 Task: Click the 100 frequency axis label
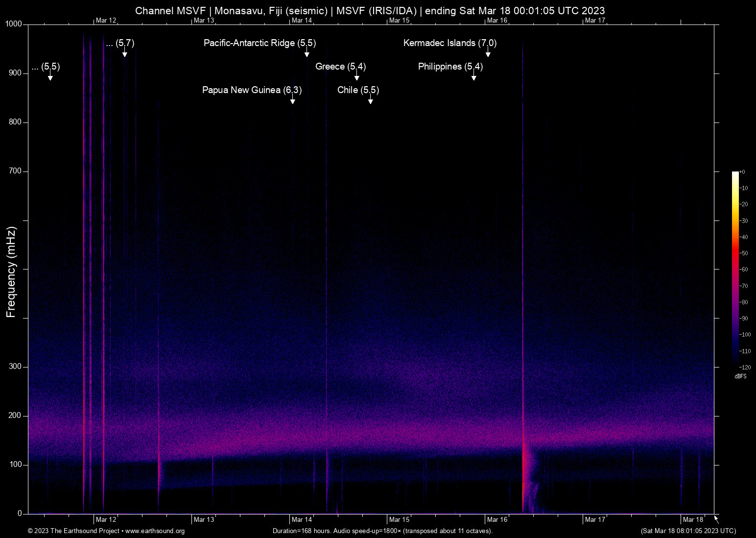(15, 465)
